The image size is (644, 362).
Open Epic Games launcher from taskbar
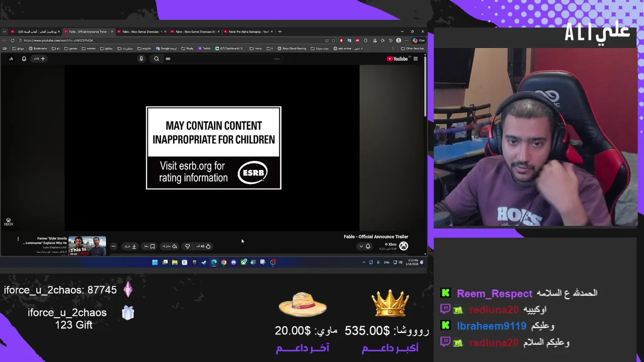point(194,262)
